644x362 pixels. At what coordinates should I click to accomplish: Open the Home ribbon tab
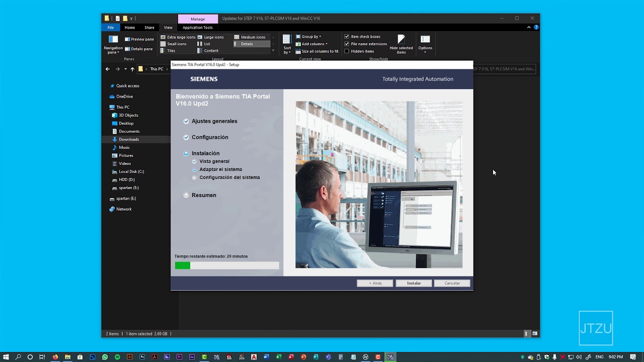coord(130,28)
